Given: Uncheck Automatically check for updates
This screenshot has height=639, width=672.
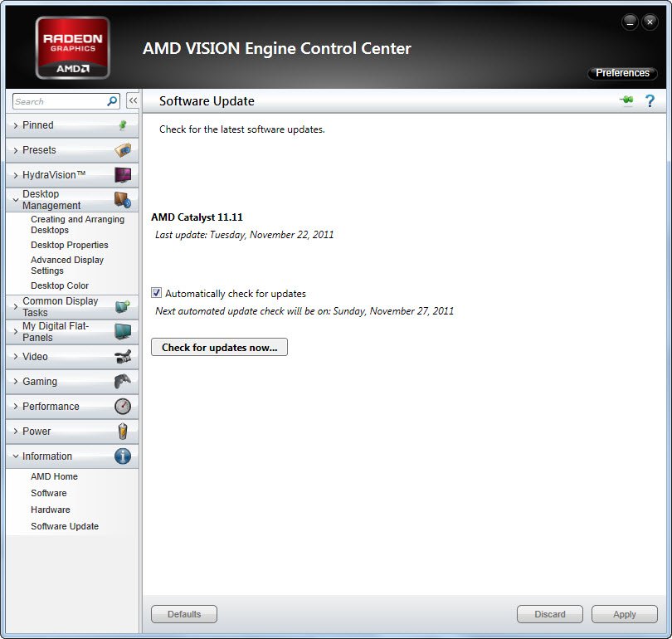Looking at the screenshot, I should (157, 293).
